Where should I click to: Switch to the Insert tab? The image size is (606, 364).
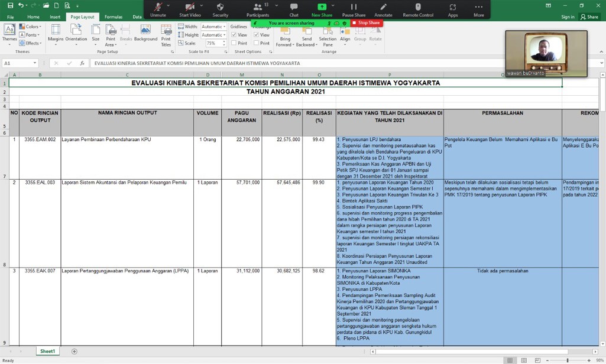(x=55, y=17)
